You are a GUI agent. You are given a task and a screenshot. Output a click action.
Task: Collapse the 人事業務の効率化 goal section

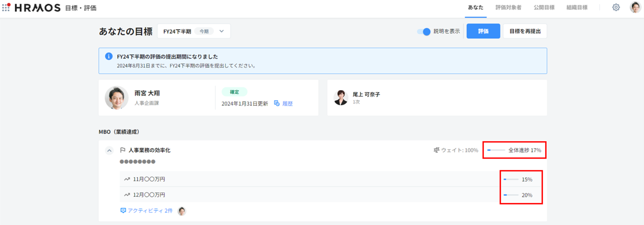coord(109,151)
